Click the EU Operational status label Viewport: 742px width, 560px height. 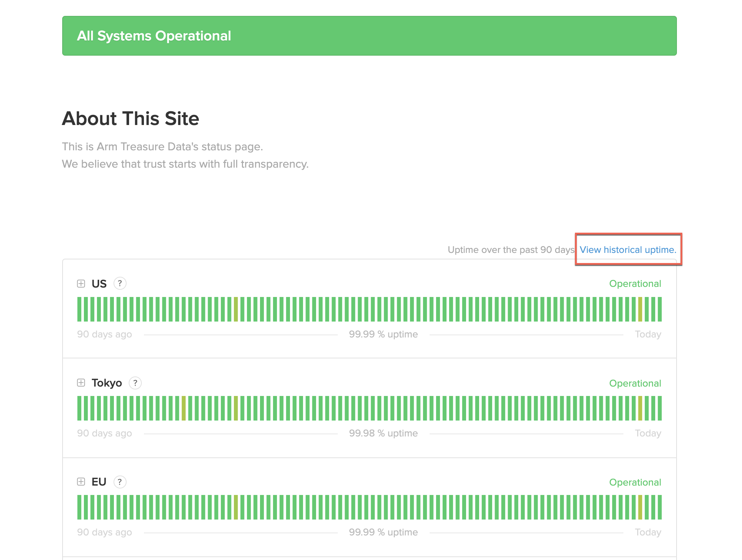[635, 482]
